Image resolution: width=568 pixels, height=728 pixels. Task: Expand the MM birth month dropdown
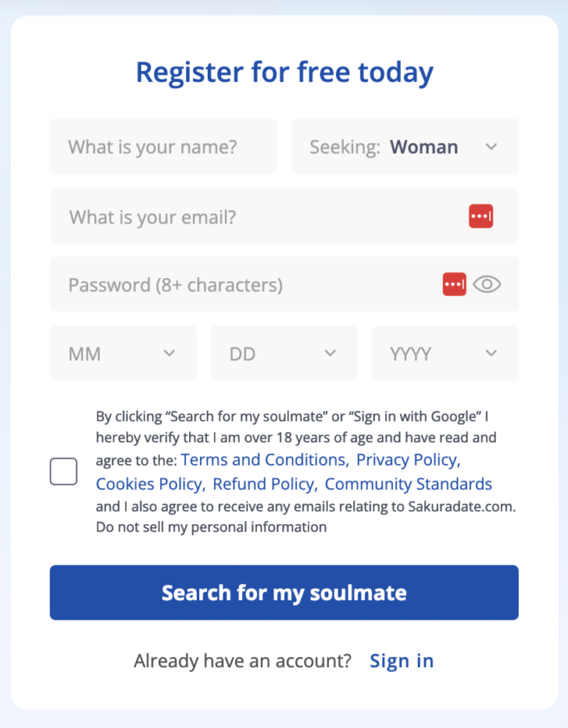[x=123, y=353]
